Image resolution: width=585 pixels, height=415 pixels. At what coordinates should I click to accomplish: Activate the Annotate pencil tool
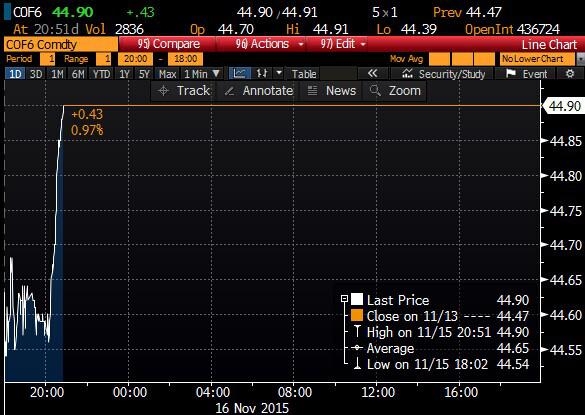click(259, 91)
